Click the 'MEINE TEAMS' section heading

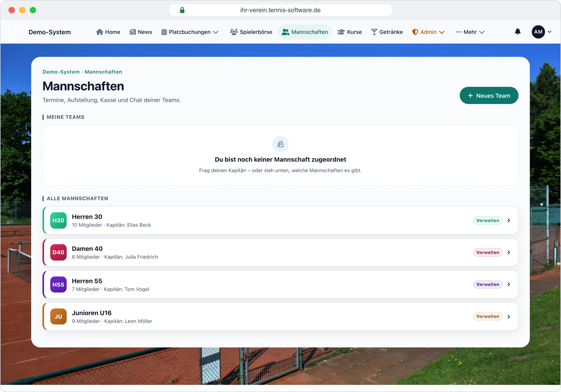point(66,117)
